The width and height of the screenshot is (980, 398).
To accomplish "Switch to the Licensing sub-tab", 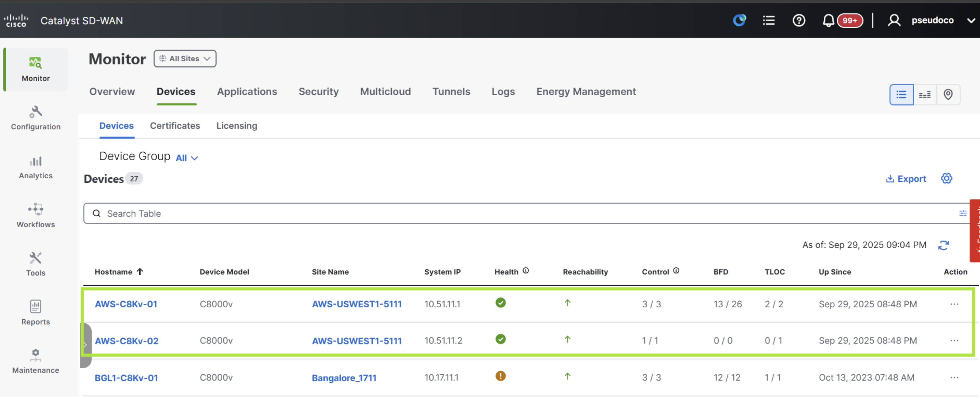I will point(237,126).
